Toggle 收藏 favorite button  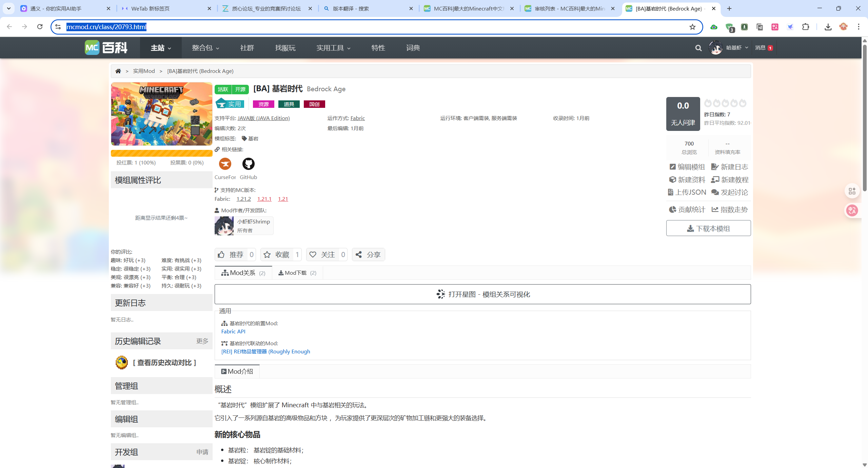(x=281, y=255)
